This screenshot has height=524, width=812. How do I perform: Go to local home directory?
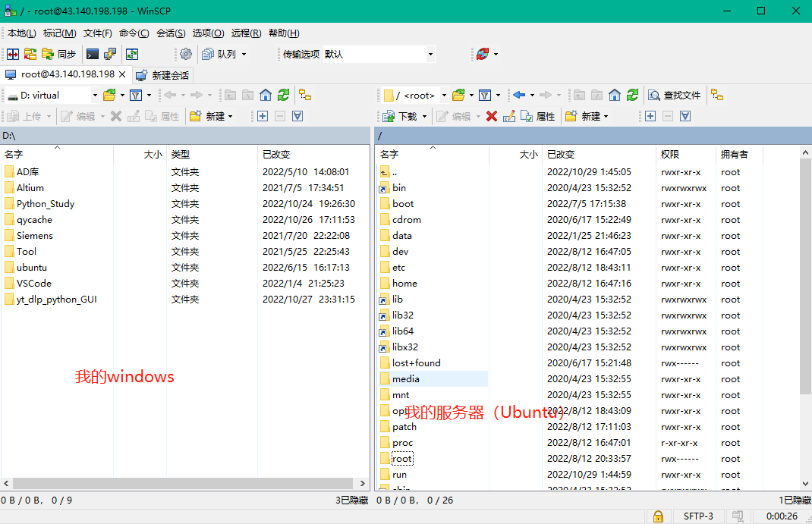tap(266, 96)
